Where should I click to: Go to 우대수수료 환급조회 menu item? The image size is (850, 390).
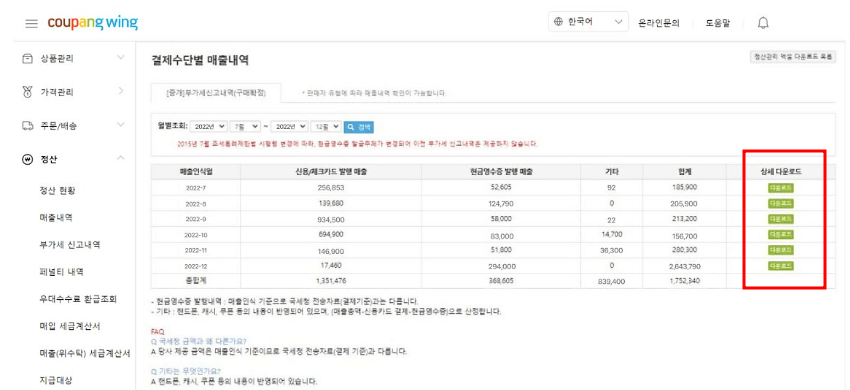click(x=78, y=299)
